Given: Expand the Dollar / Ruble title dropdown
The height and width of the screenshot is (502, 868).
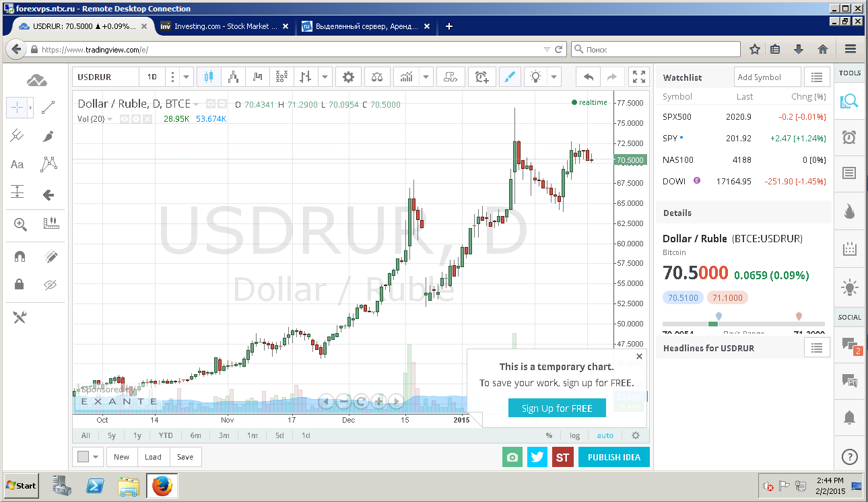Looking at the screenshot, I should [196, 104].
